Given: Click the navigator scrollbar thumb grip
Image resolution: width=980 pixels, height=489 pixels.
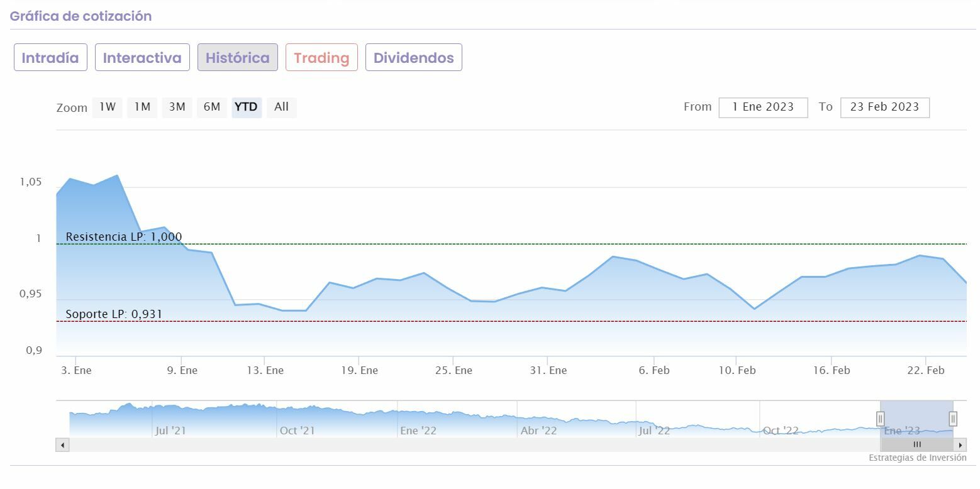Looking at the screenshot, I should pyautogui.click(x=917, y=445).
